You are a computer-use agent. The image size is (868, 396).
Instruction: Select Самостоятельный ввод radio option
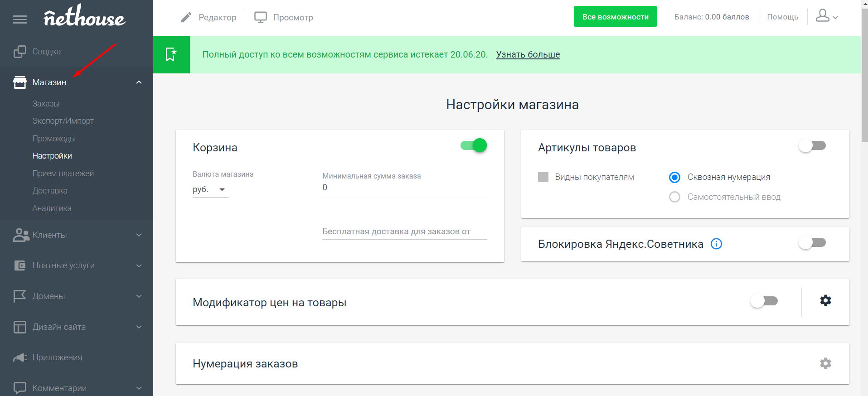(x=674, y=197)
